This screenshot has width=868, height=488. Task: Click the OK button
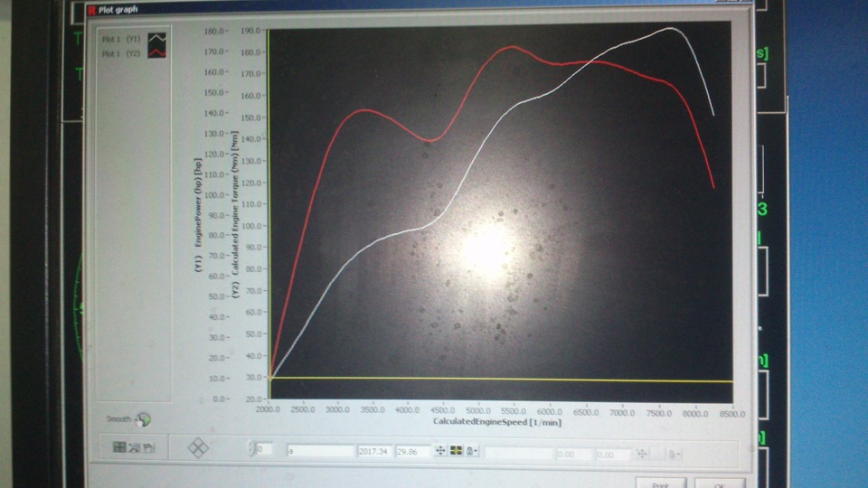tap(719, 483)
